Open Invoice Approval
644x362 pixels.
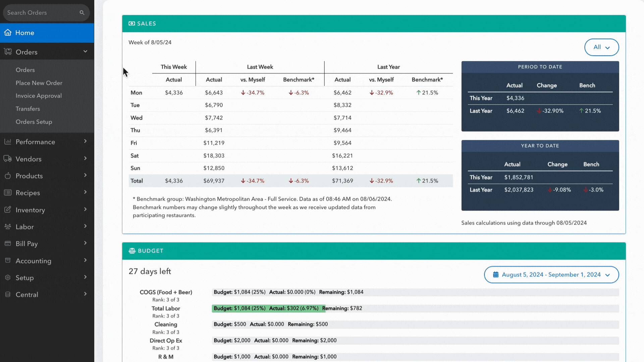click(x=39, y=96)
